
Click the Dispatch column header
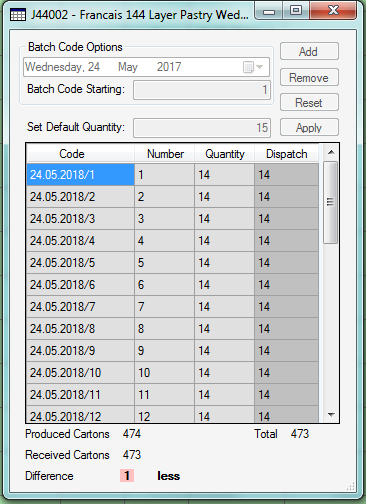click(x=287, y=154)
